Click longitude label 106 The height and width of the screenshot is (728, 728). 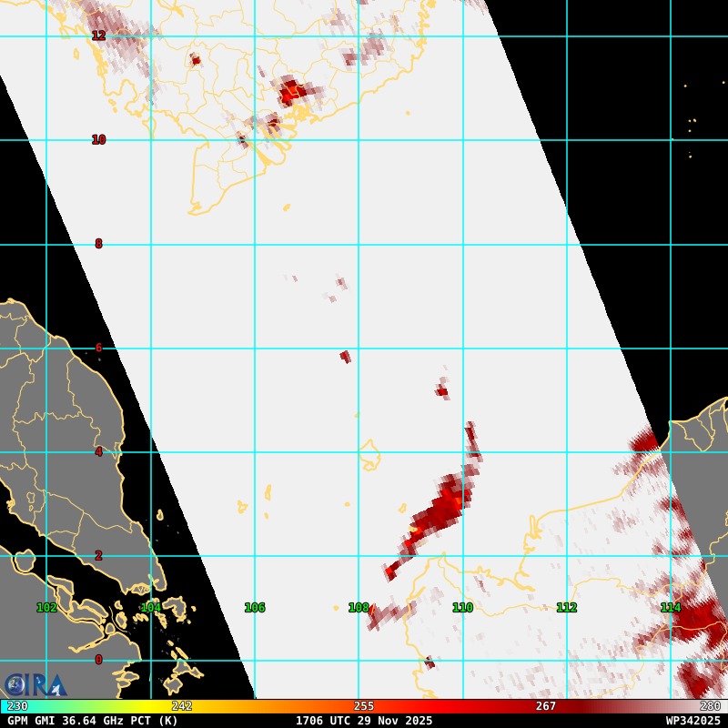[x=255, y=607]
